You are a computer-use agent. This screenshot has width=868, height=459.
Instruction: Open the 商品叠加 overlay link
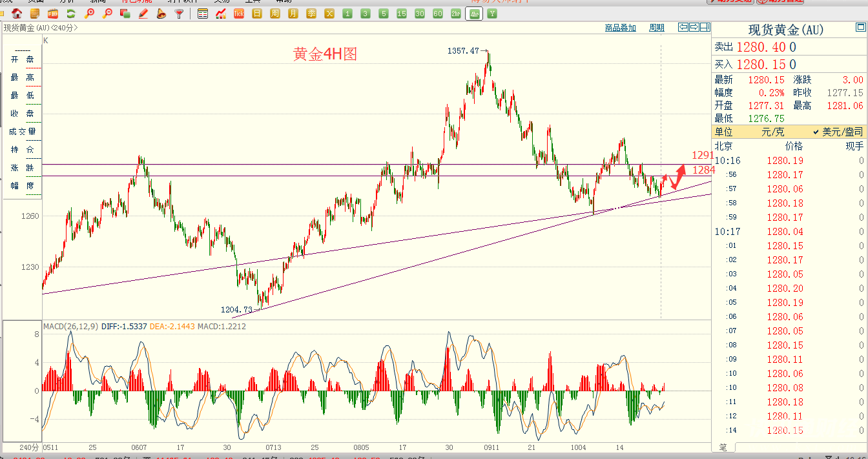[621, 28]
